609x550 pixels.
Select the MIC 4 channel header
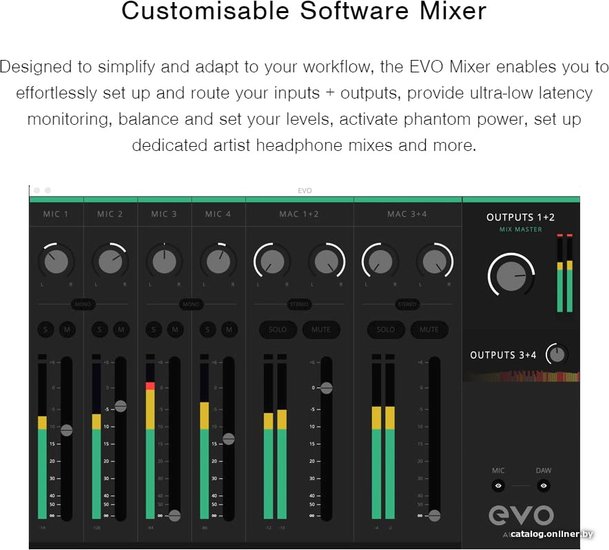tap(218, 214)
